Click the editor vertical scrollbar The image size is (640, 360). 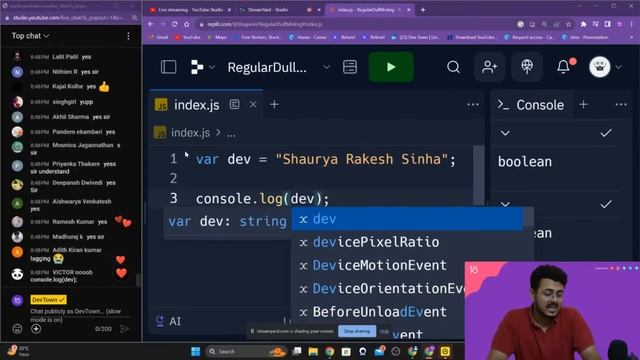click(x=478, y=176)
